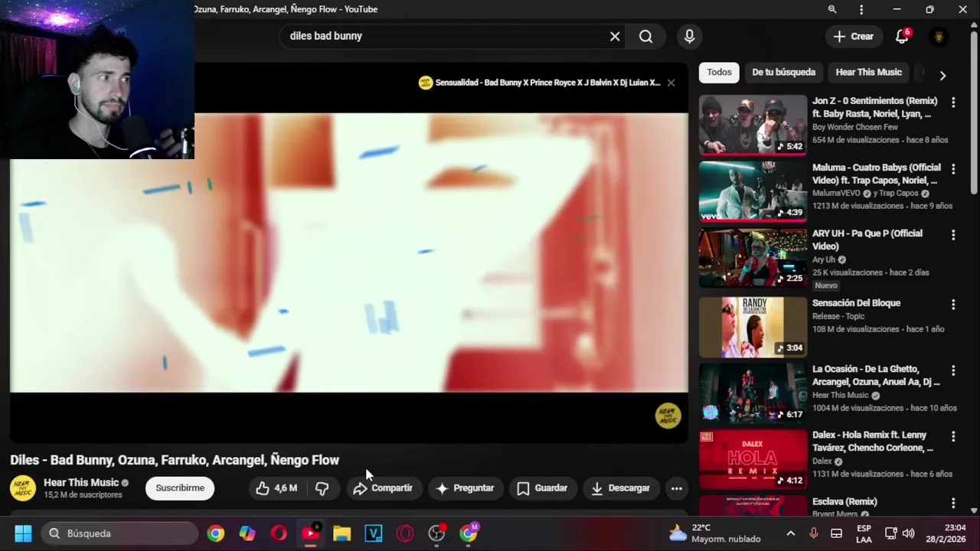The height and width of the screenshot is (551, 980).
Task: Click Hear This Music watermark on video
Action: [668, 416]
